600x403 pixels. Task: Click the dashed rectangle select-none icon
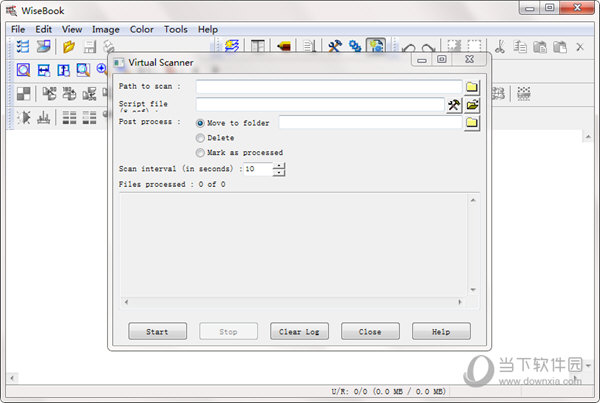click(x=474, y=47)
